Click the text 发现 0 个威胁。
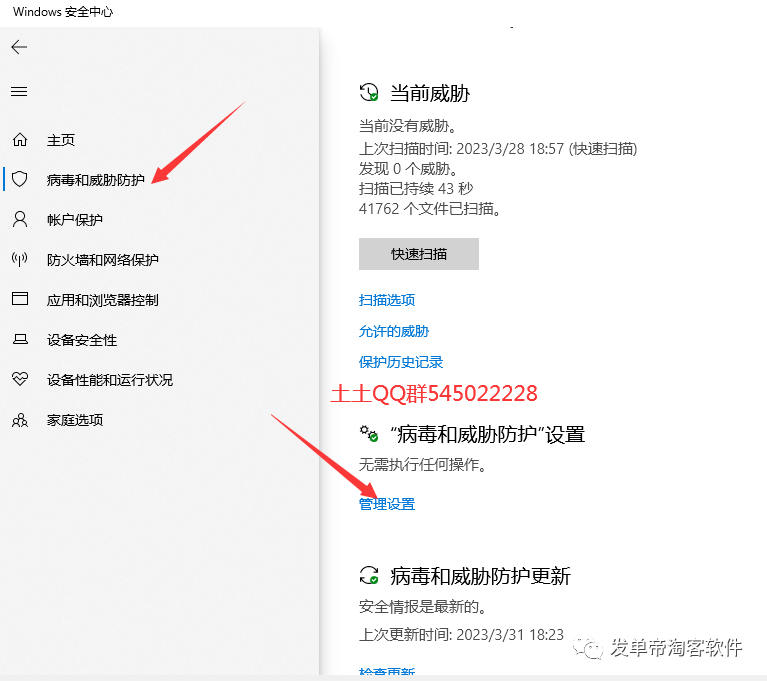This screenshot has width=767, height=681. point(408,169)
